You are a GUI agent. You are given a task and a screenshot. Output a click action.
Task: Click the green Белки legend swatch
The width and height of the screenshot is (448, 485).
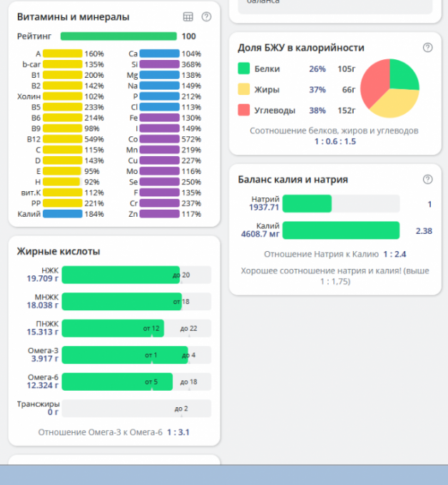(243, 69)
